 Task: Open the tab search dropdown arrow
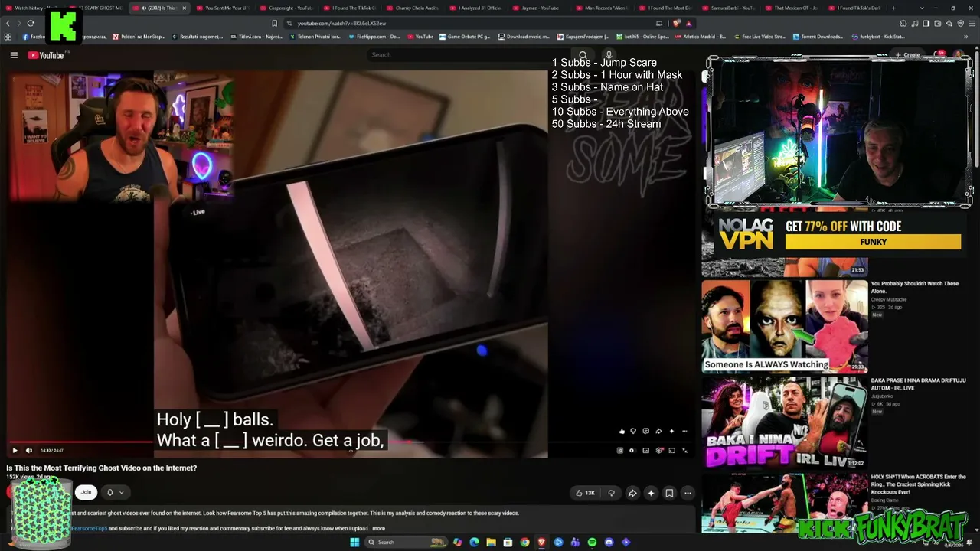coord(922,8)
